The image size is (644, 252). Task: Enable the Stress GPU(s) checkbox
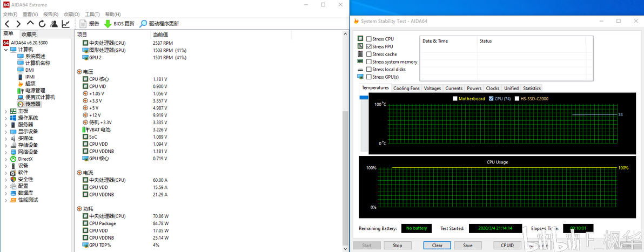point(369,77)
